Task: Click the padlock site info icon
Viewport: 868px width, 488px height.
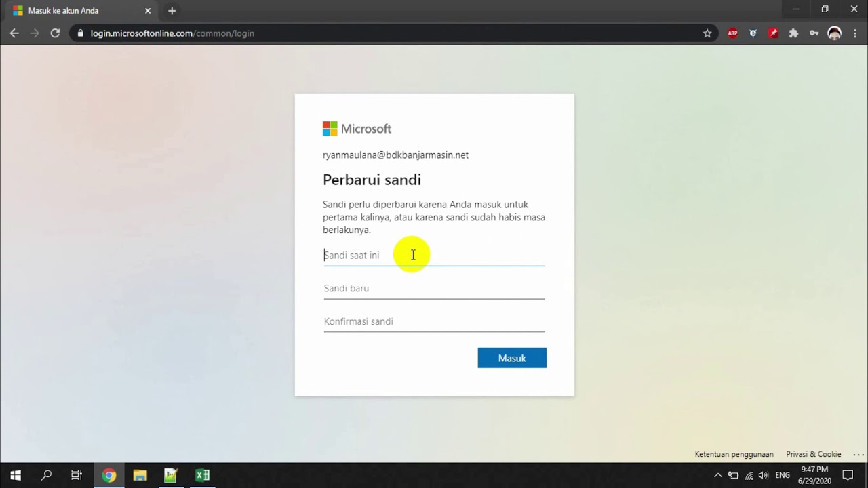Action: coord(81,33)
